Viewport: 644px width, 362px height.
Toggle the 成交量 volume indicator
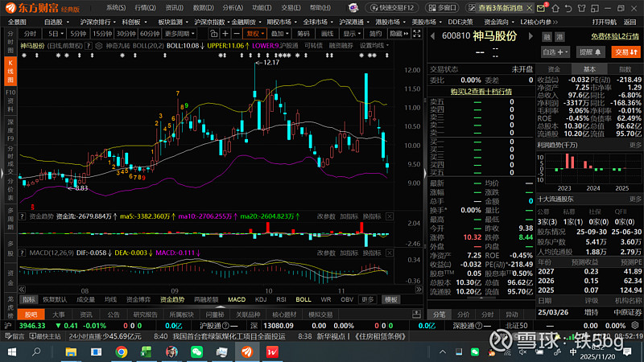85,299
